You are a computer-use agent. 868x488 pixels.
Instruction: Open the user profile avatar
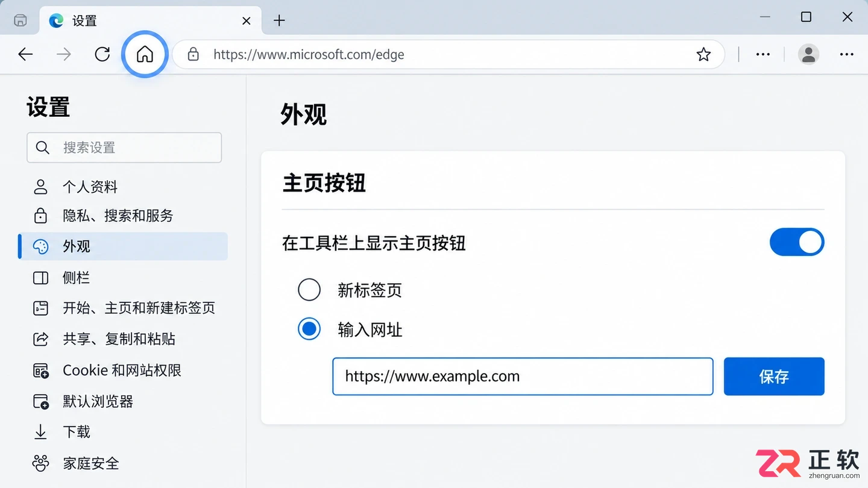[x=808, y=55]
